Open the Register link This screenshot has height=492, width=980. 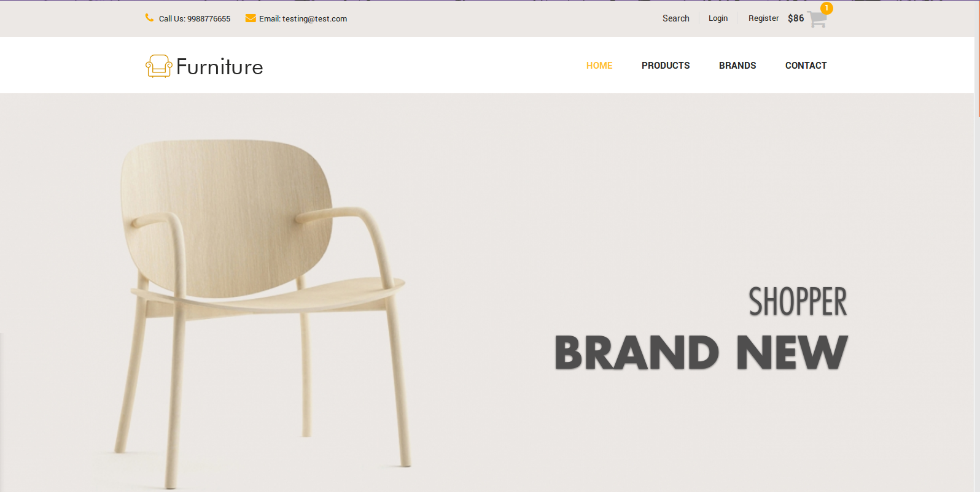tap(763, 18)
